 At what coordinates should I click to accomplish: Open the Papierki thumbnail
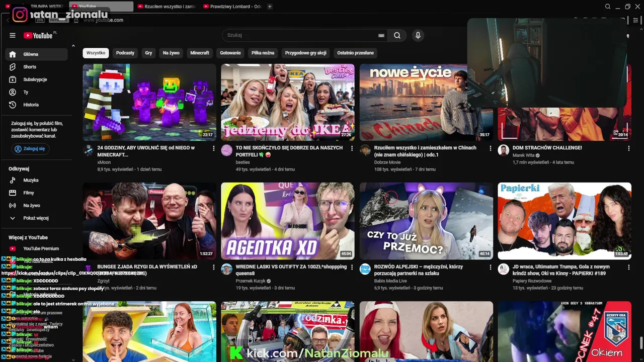(565, 221)
